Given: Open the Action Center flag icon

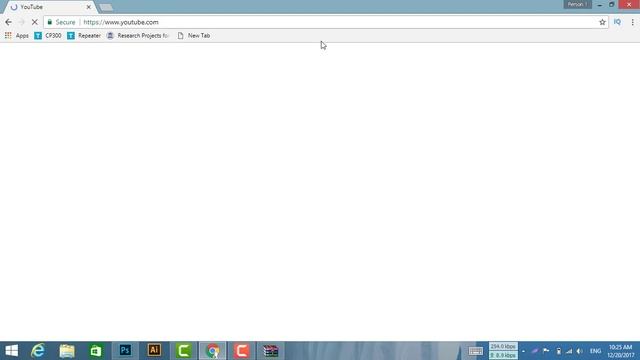Looking at the screenshot, I should [x=546, y=351].
